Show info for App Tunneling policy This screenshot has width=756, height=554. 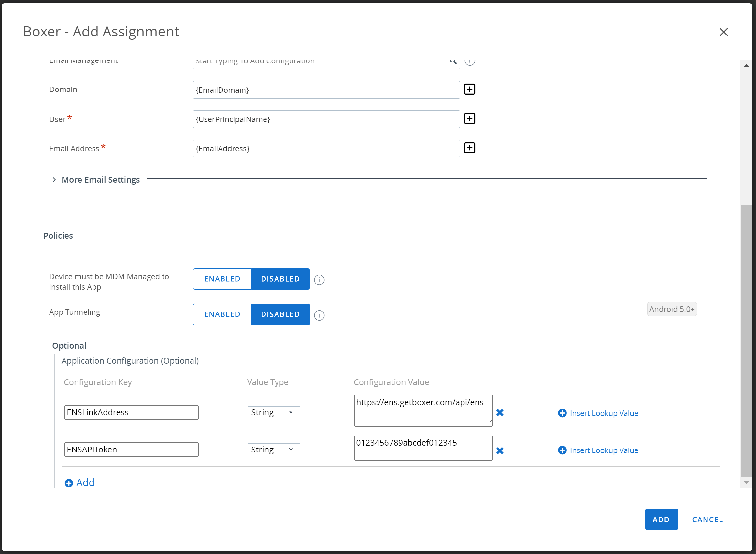319,315
